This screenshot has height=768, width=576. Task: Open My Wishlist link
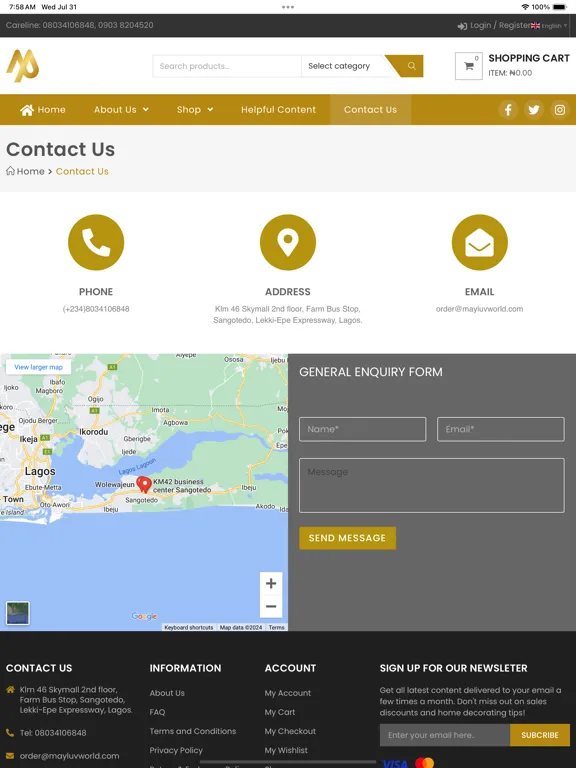point(286,750)
